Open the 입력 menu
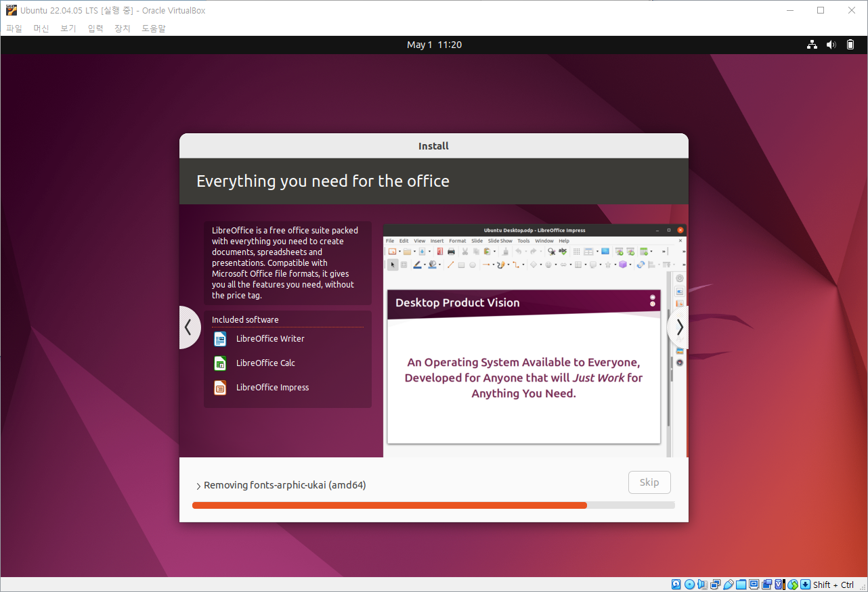868x592 pixels. click(x=95, y=28)
